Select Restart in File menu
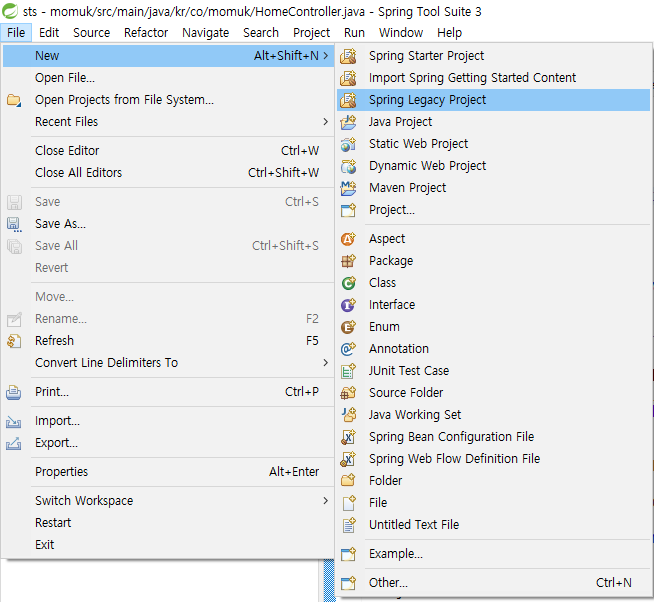Image resolution: width=654 pixels, height=602 pixels. pos(169,523)
